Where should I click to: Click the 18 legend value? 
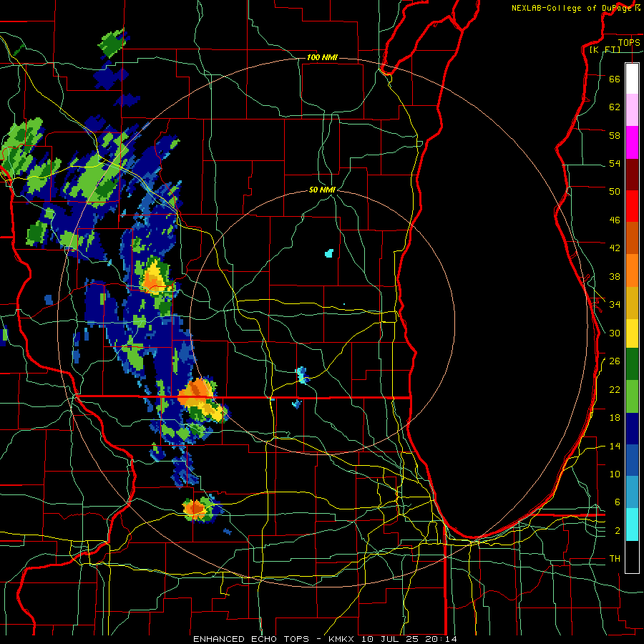[x=615, y=418]
